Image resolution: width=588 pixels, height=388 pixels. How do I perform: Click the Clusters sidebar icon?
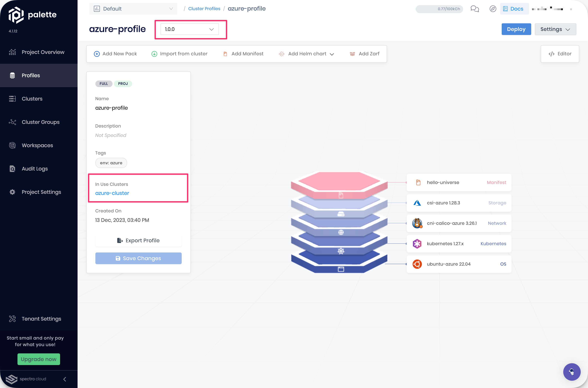12,99
